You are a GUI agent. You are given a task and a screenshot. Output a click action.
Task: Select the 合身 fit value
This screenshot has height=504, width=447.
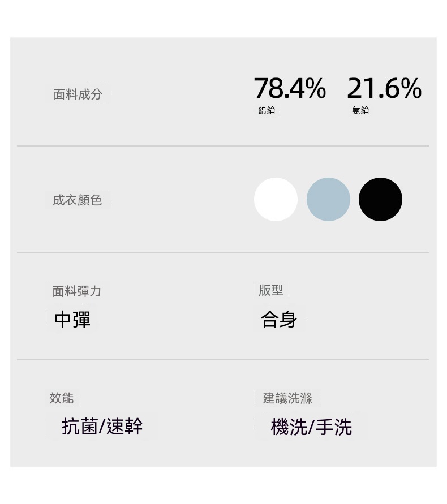279,320
